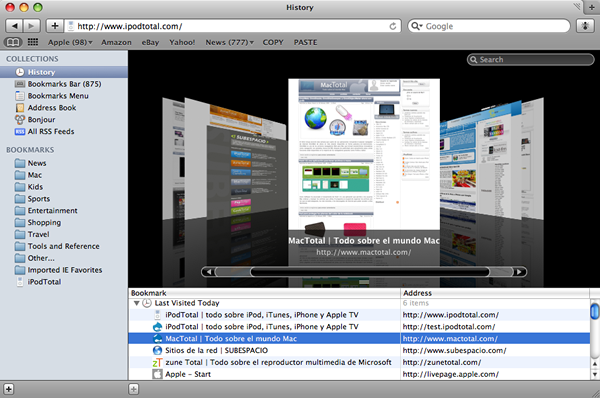Viewport: 600px width, 398px height.
Task: Click the Amazon bookmark link
Action: (116, 42)
